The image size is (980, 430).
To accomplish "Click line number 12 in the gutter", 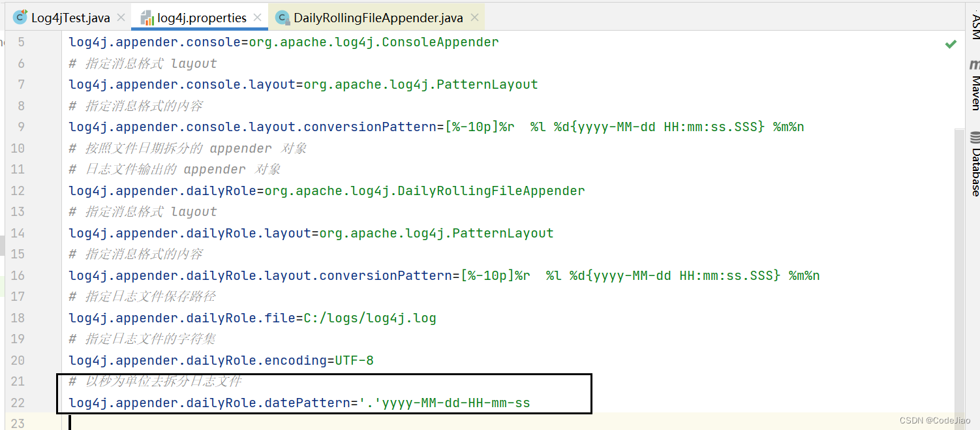I will (18, 191).
